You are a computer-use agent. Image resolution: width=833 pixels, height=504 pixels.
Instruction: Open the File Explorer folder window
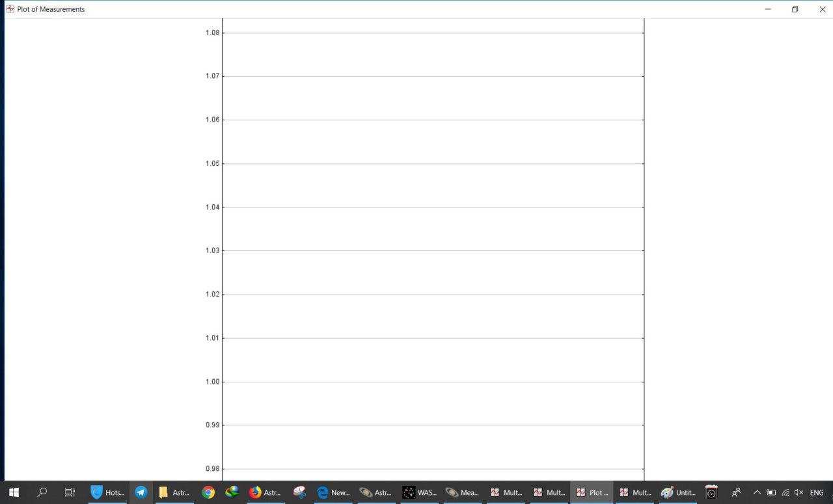[174, 492]
